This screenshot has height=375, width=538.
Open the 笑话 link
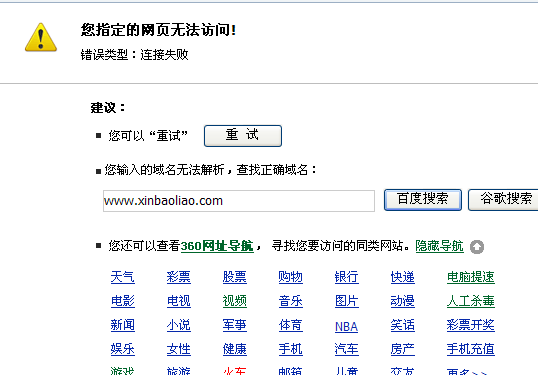pos(402,325)
